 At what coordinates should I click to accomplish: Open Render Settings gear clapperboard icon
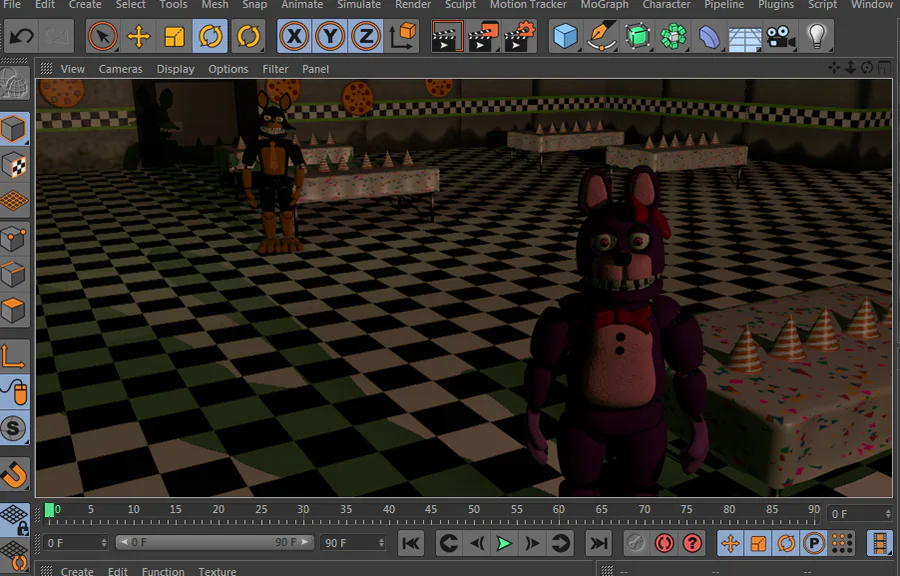coord(519,36)
